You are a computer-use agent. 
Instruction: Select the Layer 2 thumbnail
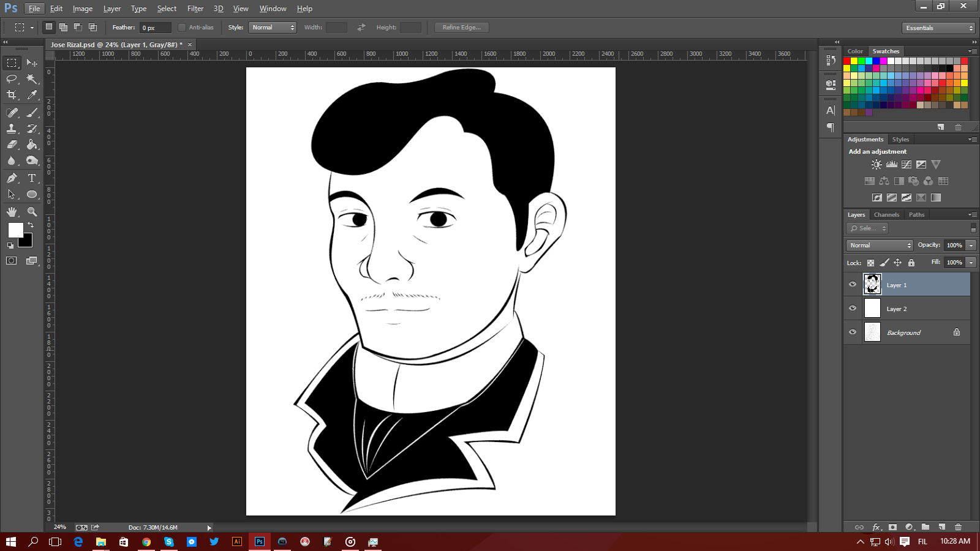click(x=872, y=309)
